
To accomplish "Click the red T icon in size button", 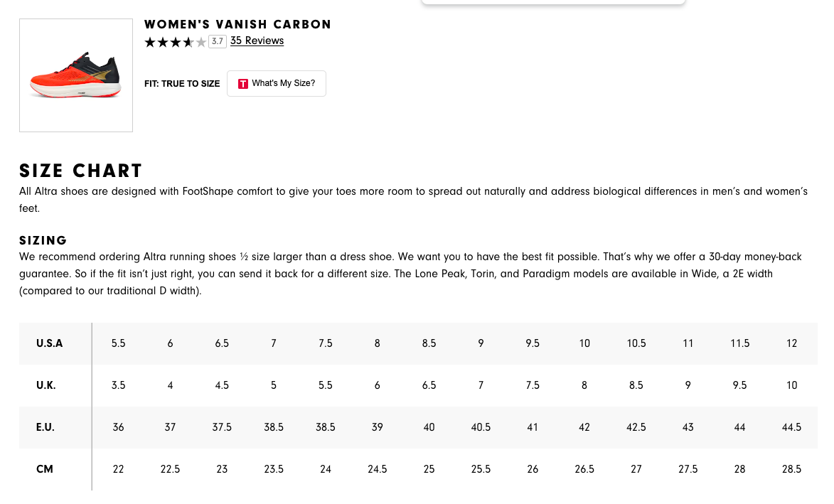I will (x=243, y=83).
